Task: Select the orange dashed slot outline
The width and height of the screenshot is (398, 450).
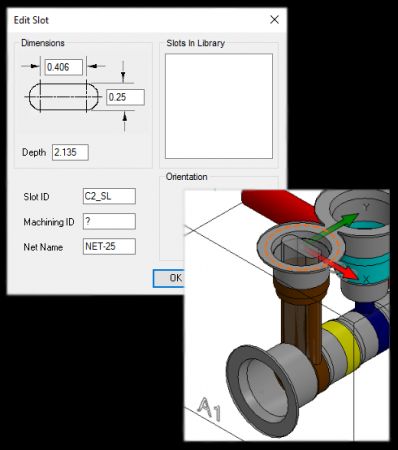Action: pos(302,246)
